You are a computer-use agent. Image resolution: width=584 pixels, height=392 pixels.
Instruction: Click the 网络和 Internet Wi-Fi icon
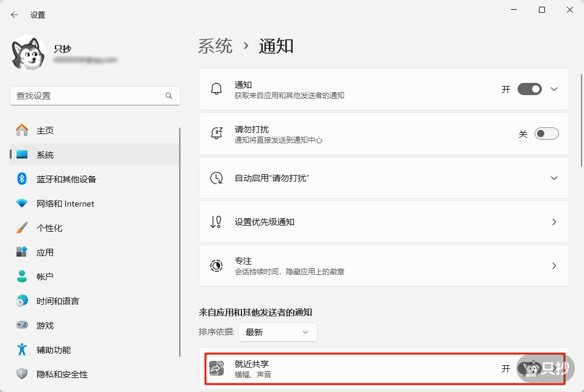(x=22, y=204)
